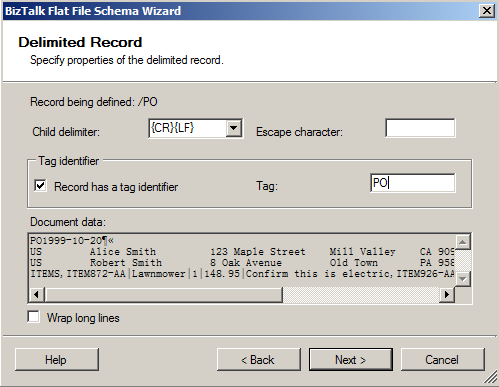Click the ITEMS,ITEM872-AA line in document data
Screen dimensions: 499x387
coord(242,274)
